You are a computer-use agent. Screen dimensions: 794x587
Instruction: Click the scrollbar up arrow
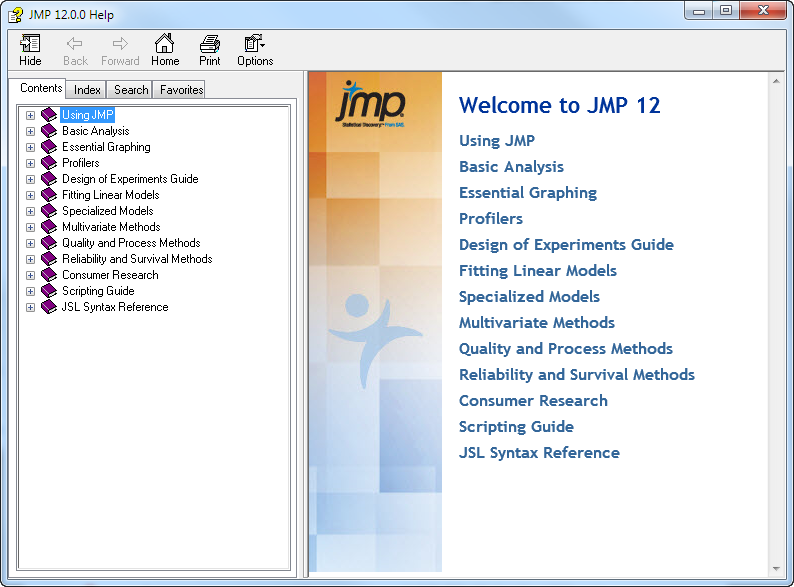click(x=776, y=81)
